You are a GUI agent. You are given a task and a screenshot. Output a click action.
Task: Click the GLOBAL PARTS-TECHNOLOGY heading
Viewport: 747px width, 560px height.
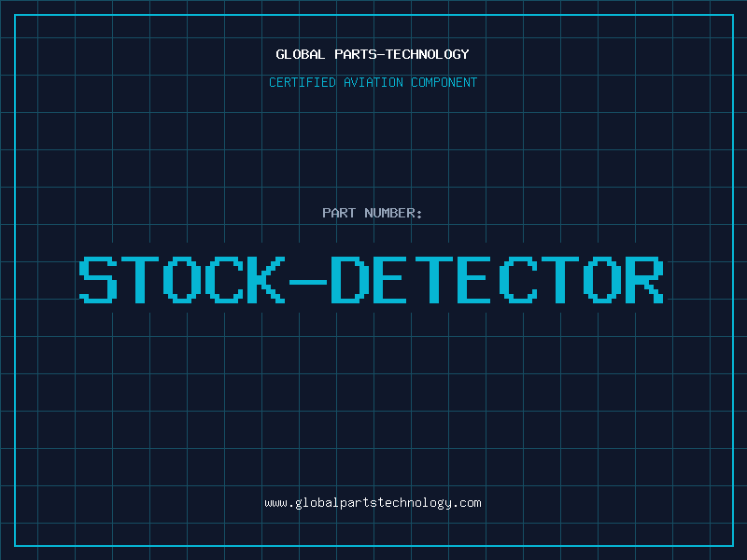click(x=373, y=54)
